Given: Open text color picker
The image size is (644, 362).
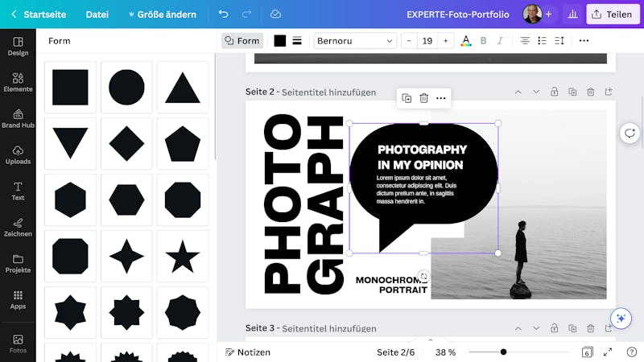Looking at the screenshot, I should [x=466, y=41].
